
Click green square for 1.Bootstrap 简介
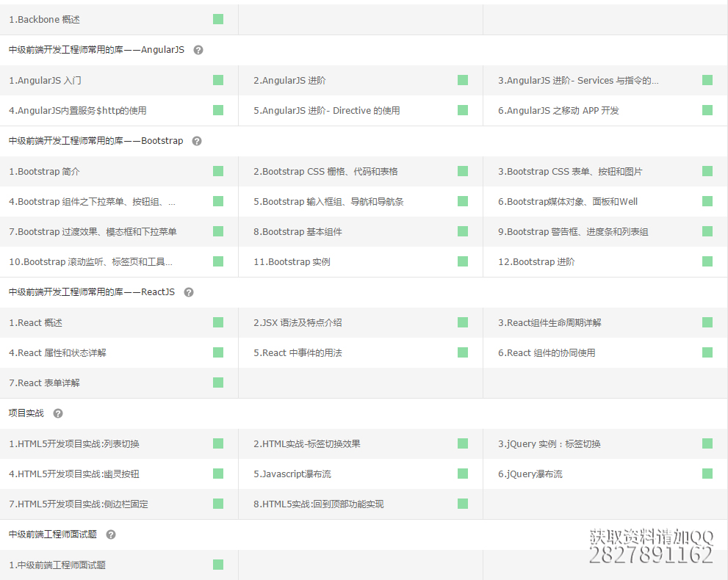(218, 171)
